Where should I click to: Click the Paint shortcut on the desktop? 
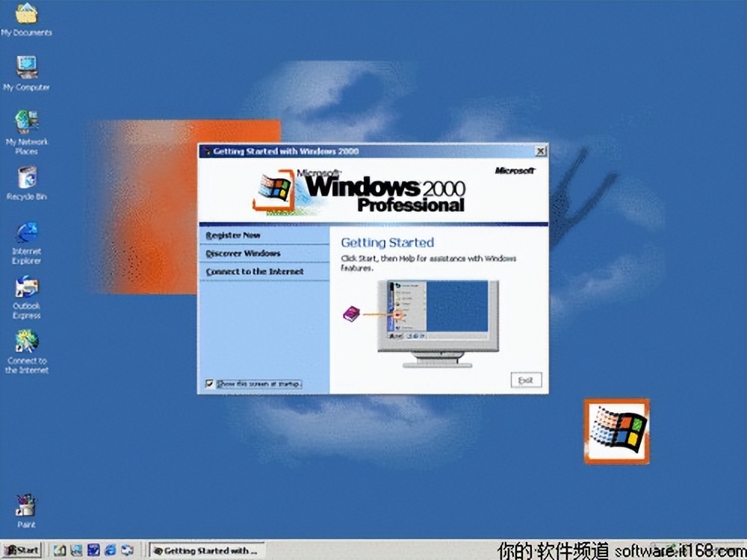click(x=27, y=505)
